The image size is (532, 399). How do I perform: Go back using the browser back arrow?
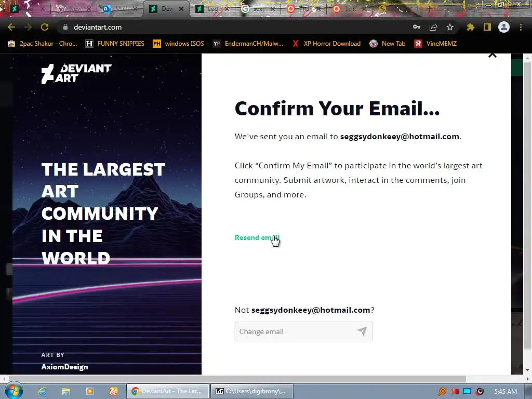click(x=11, y=27)
